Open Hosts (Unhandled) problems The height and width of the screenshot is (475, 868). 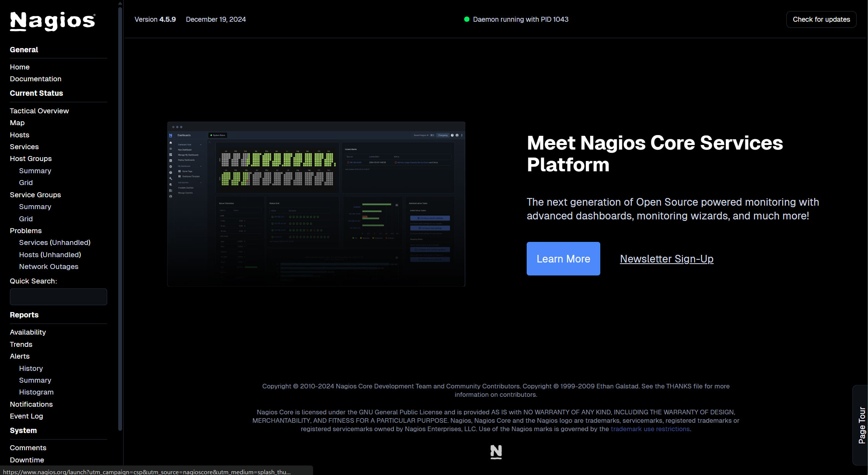tap(50, 254)
